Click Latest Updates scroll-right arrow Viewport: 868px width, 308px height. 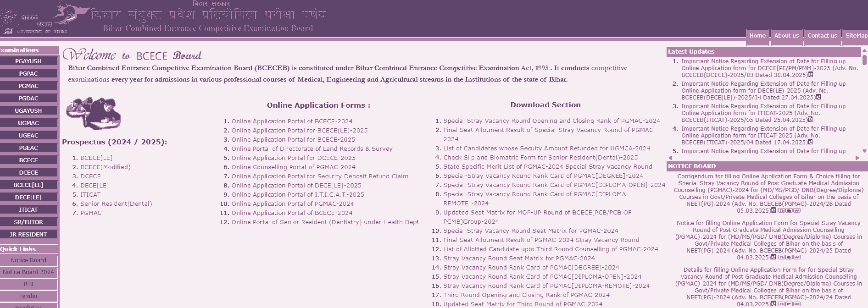tap(857, 158)
